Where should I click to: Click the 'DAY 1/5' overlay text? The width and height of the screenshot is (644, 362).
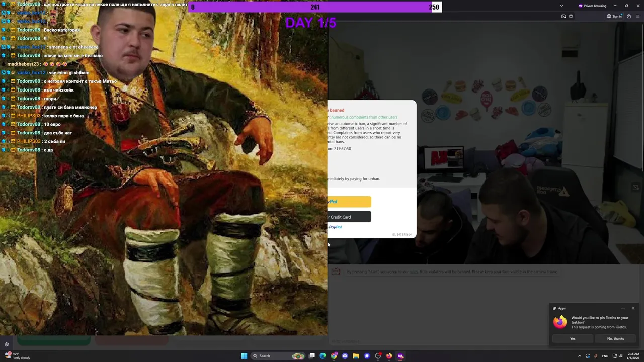pos(310,23)
